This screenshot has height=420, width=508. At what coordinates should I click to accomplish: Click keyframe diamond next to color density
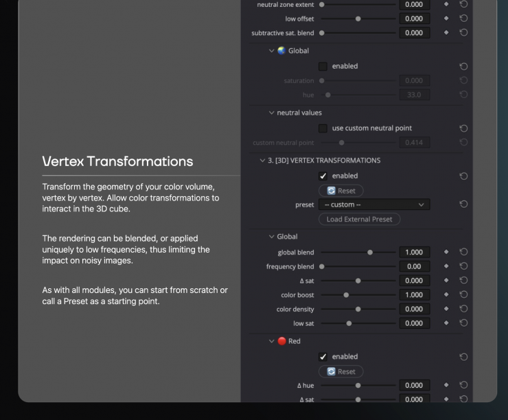tap(446, 310)
